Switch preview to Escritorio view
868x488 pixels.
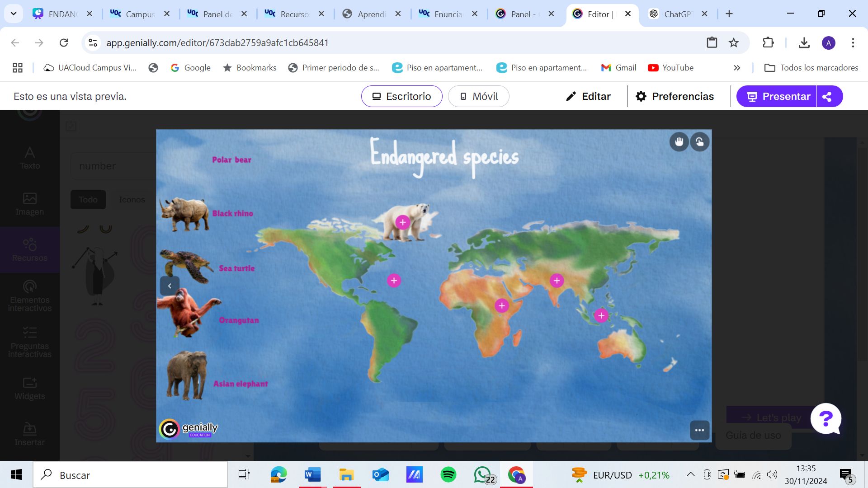pos(401,96)
